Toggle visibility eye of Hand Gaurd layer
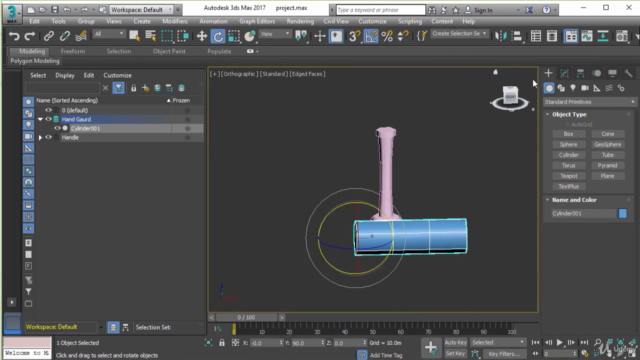Screen dimensions: 640x360 click(x=48, y=119)
